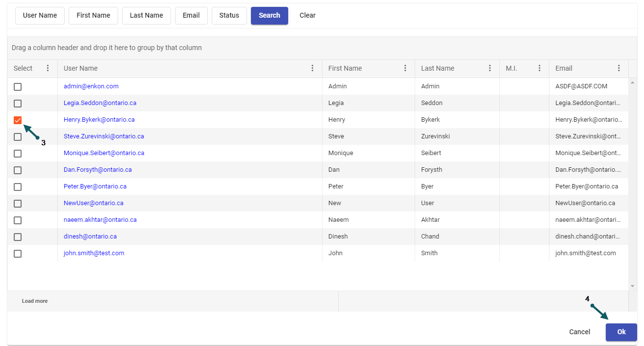Select the checkbox for John Smith

click(18, 254)
